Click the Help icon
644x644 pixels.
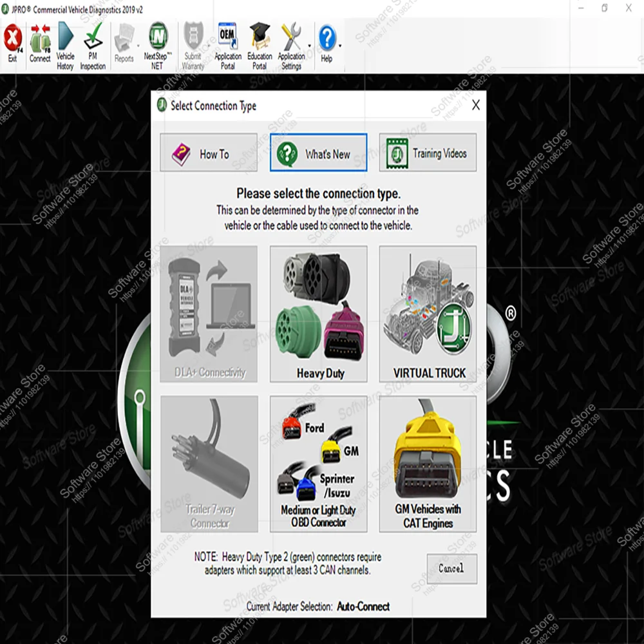coord(327,43)
